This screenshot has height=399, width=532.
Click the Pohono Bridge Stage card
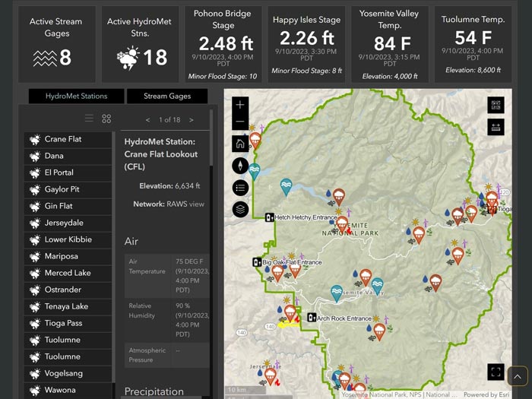point(223,44)
